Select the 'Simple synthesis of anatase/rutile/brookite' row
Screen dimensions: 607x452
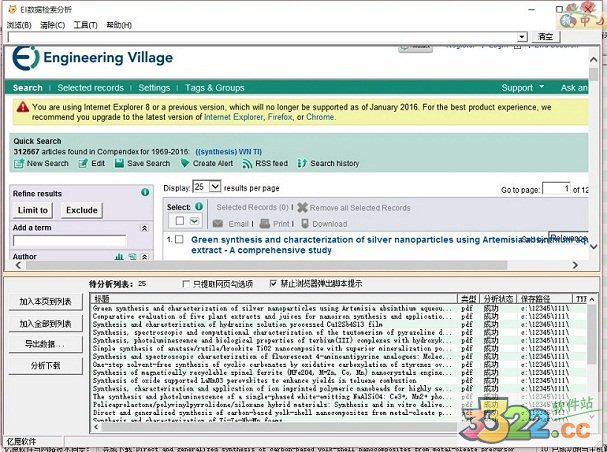click(339, 349)
